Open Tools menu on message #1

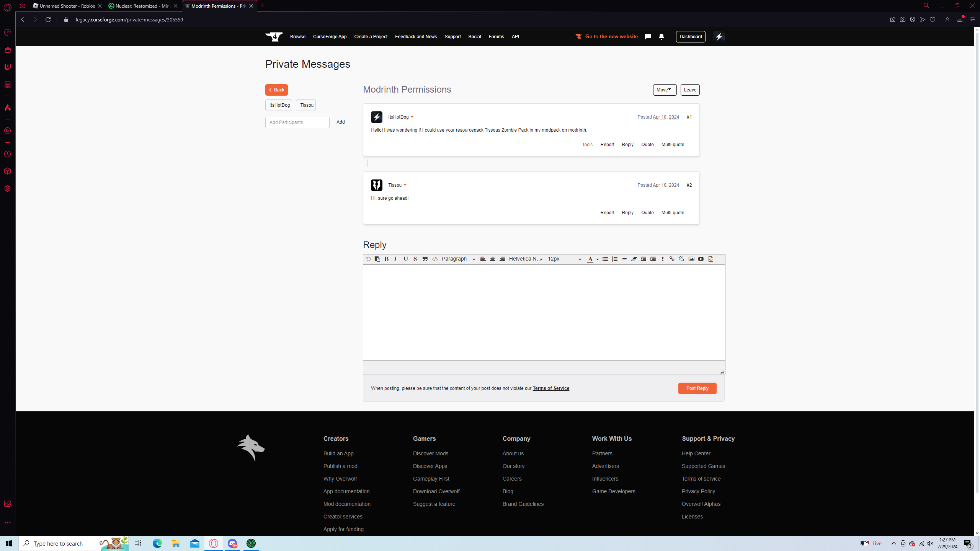[587, 145]
